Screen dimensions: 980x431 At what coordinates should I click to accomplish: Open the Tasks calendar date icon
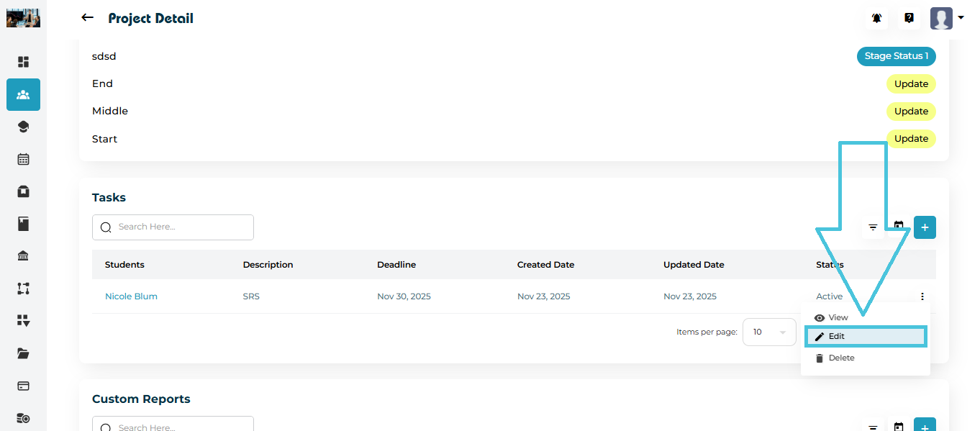[x=899, y=226]
